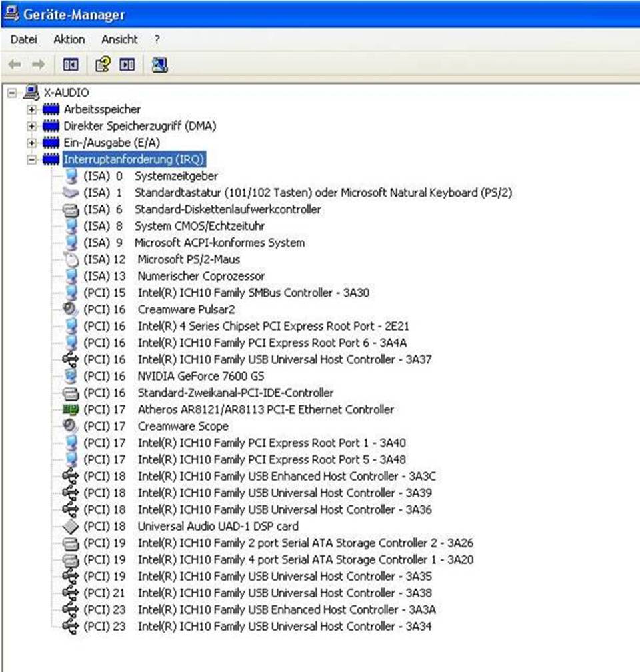
Task: Select System CMOS/Echtzeituhr entry
Action: point(173,226)
